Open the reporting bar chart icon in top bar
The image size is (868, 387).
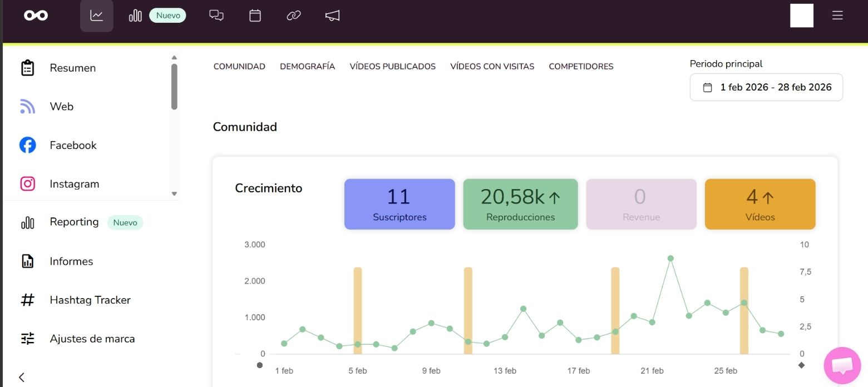pos(135,16)
